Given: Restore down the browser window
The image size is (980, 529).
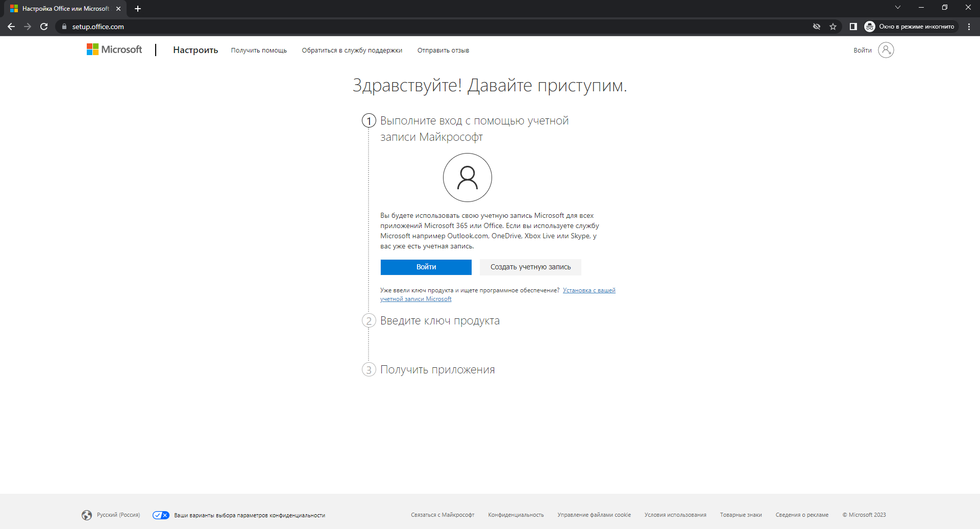Looking at the screenshot, I should pyautogui.click(x=945, y=7).
